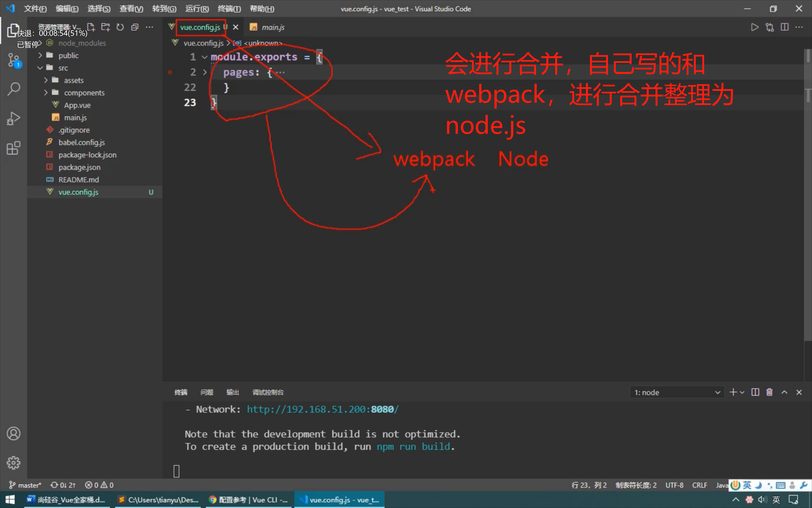Image resolution: width=812 pixels, height=508 pixels.
Task: Maximize the terminal panel size
Action: pos(784,392)
